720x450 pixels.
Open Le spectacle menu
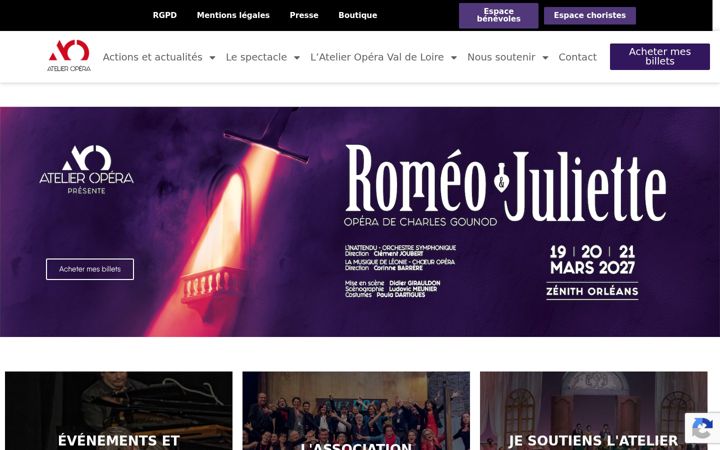click(x=256, y=57)
